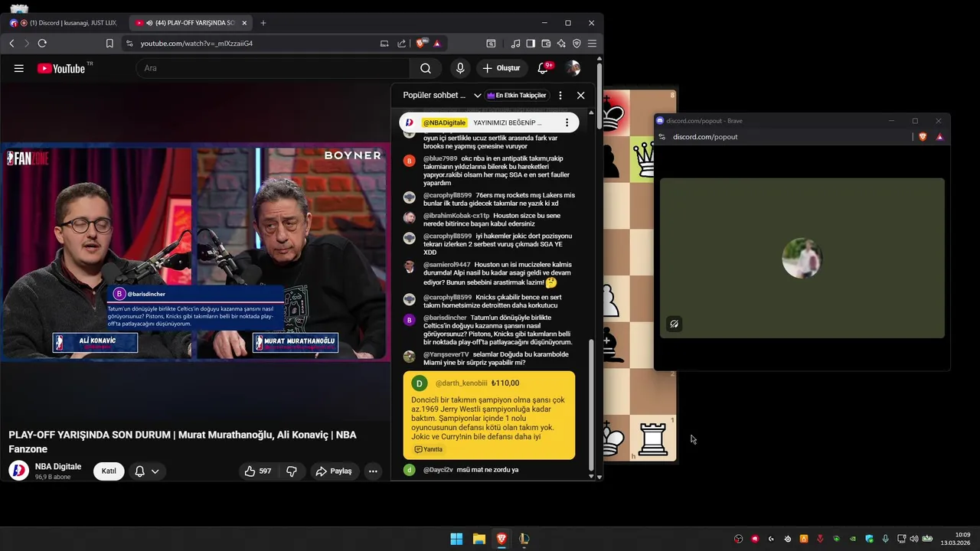Click the youtube.com address bar URL
This screenshot has height=551, width=980.
[x=197, y=44]
